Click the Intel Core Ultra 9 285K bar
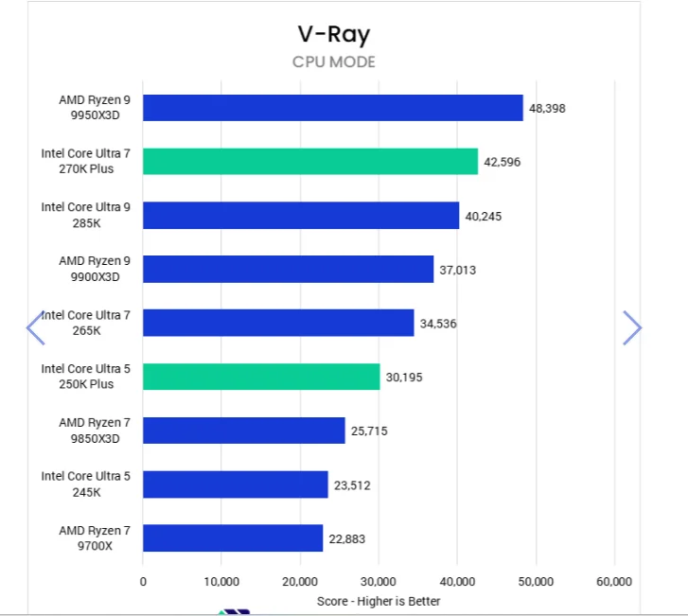Image resolution: width=688 pixels, height=616 pixels. (301, 216)
